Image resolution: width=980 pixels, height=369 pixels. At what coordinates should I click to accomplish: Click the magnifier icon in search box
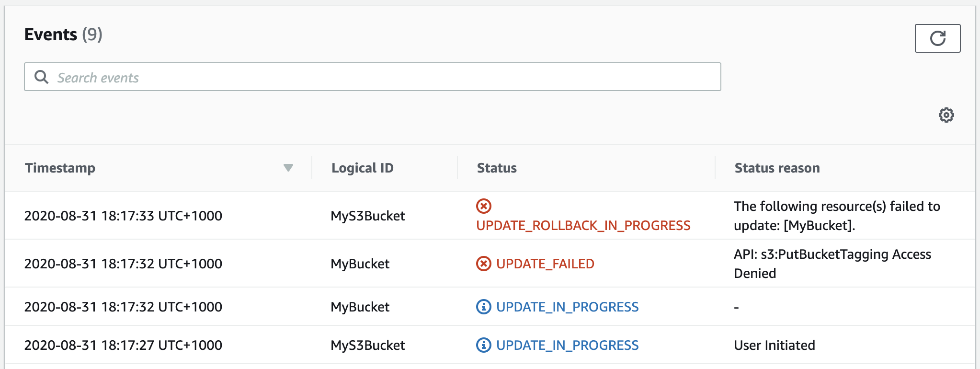(x=42, y=77)
